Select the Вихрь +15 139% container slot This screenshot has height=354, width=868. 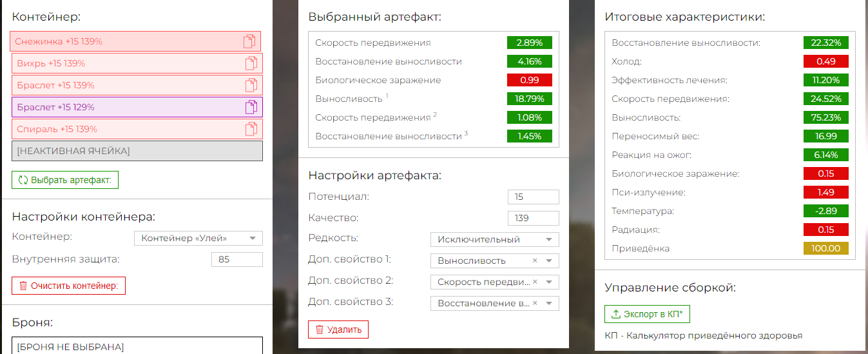coord(137,63)
